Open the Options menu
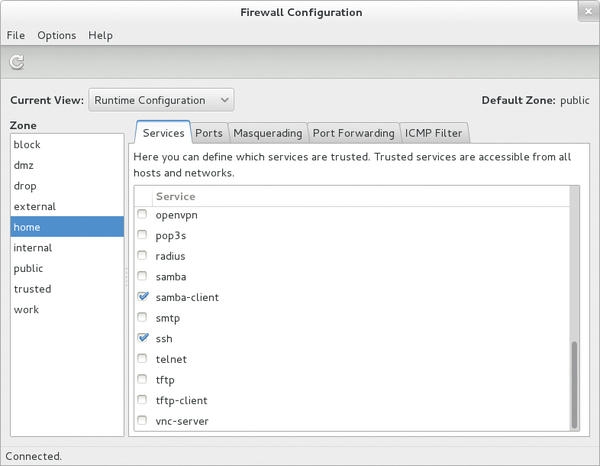 (57, 35)
